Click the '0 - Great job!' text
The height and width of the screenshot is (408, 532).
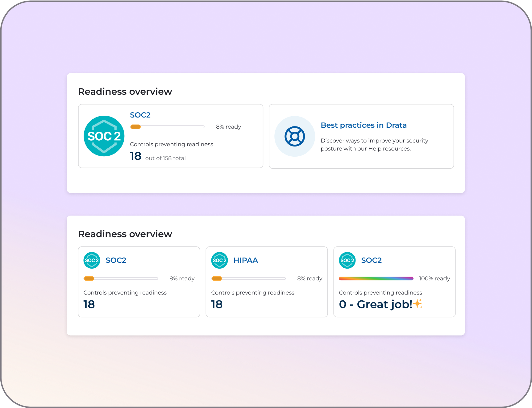click(x=375, y=304)
